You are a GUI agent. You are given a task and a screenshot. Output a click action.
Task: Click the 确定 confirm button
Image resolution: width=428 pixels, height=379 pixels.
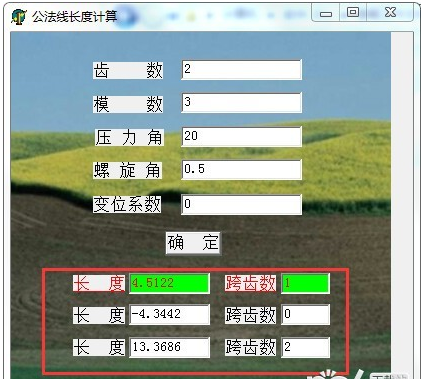click(193, 243)
